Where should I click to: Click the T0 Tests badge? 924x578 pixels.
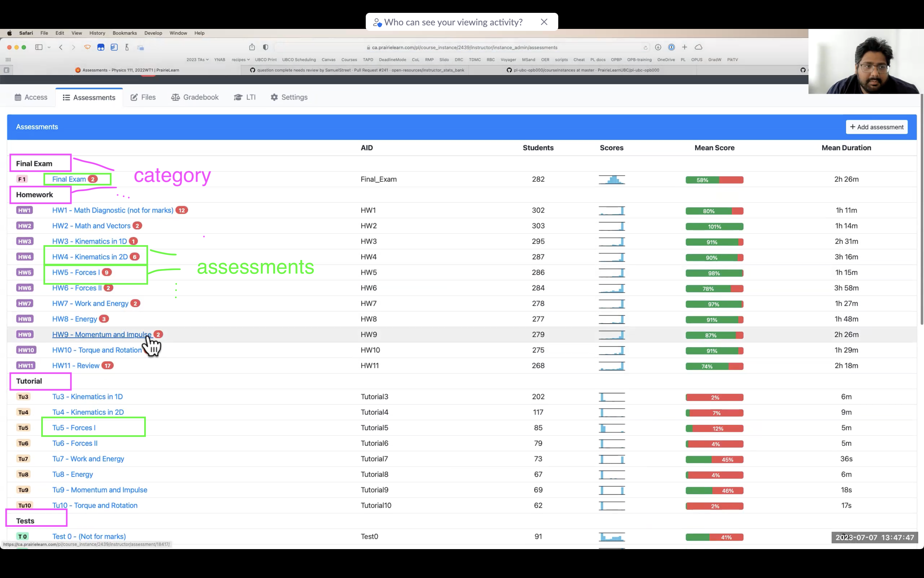(22, 536)
